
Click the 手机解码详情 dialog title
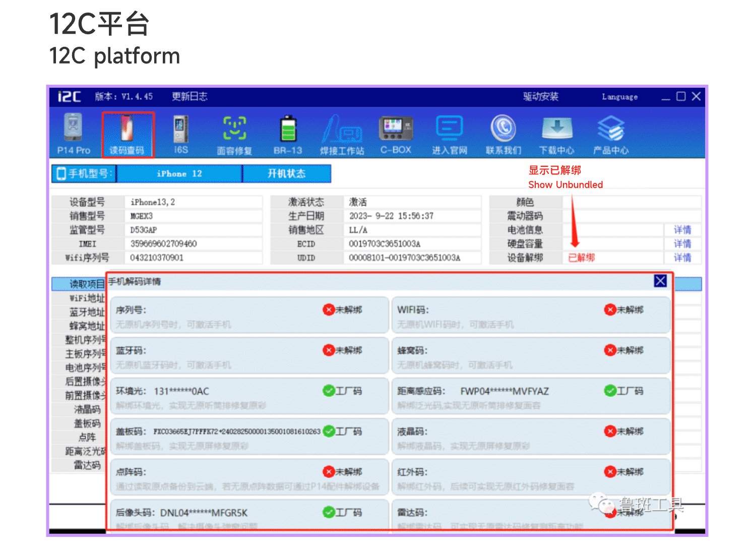point(135,281)
